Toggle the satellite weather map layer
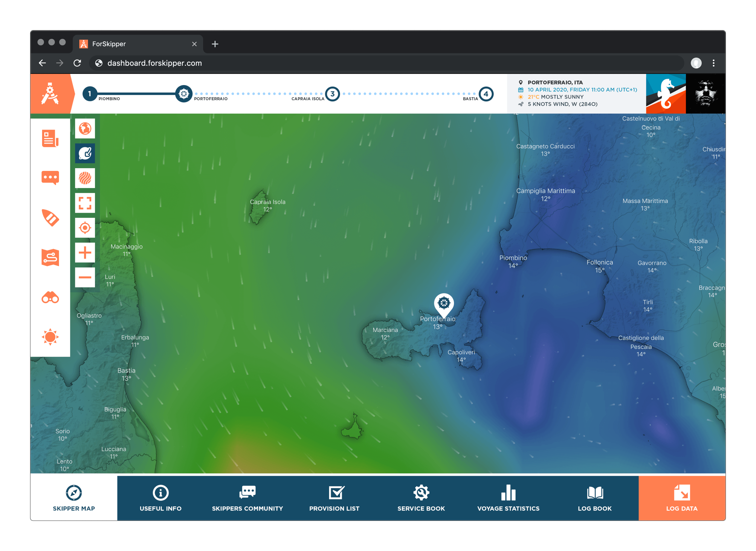This screenshot has width=756, height=551. click(x=85, y=153)
